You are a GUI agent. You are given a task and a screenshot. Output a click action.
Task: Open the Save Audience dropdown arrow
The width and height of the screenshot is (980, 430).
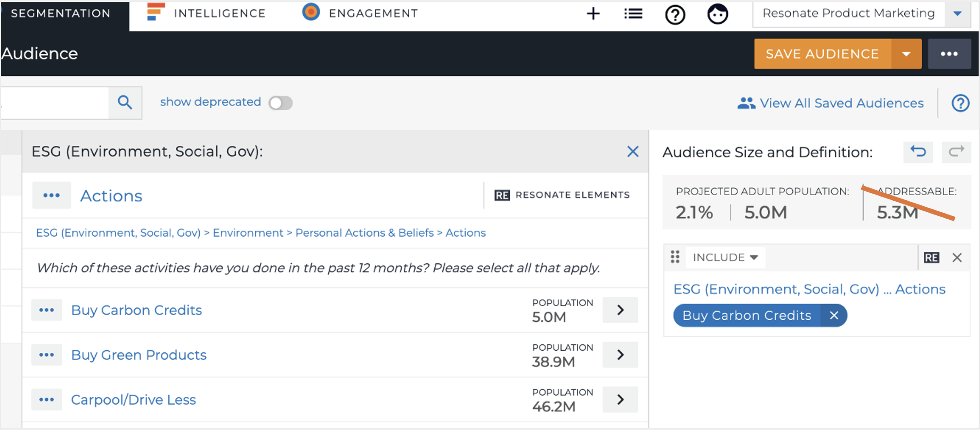pyautogui.click(x=906, y=54)
